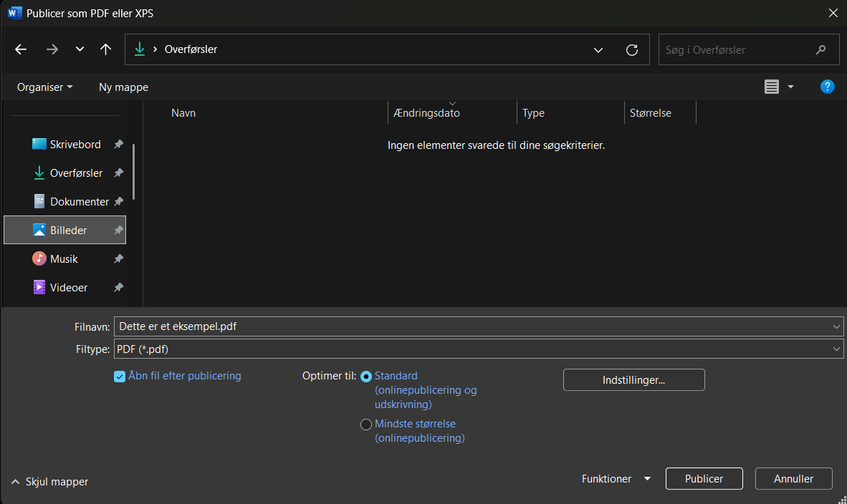Go up one folder level
Image resolution: width=847 pixels, height=504 pixels.
tap(105, 49)
